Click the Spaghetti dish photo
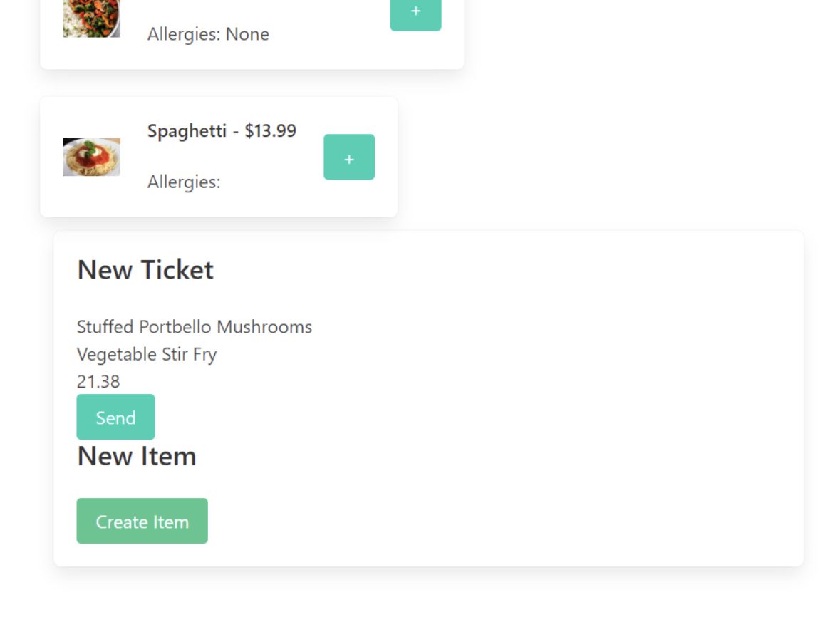 pos(91,157)
